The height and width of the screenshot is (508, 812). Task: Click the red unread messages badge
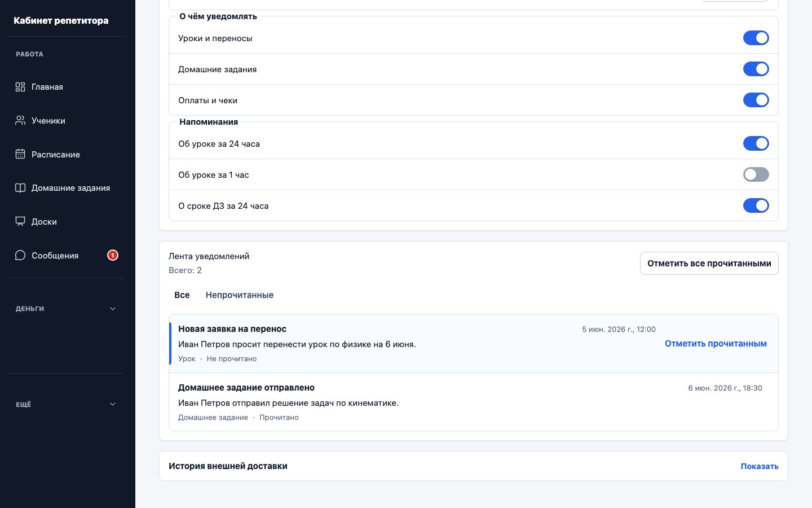pos(113,256)
